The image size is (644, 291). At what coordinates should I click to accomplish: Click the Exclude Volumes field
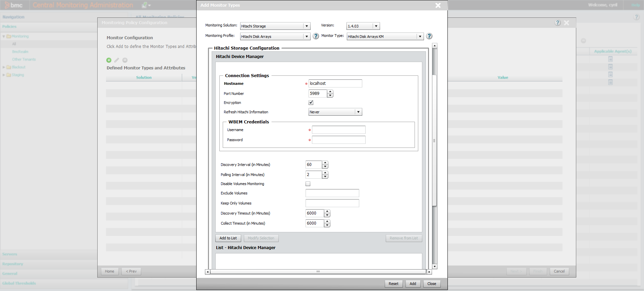click(x=332, y=193)
